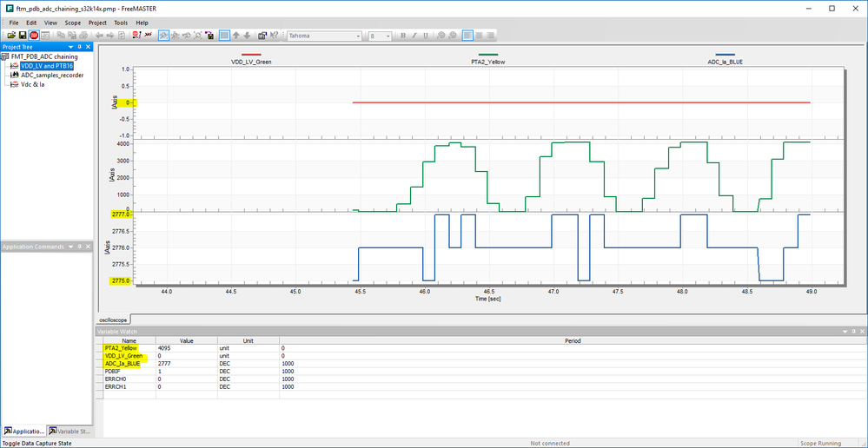868x448 pixels.
Task: Select the PDBIF variable row
Action: click(484, 372)
